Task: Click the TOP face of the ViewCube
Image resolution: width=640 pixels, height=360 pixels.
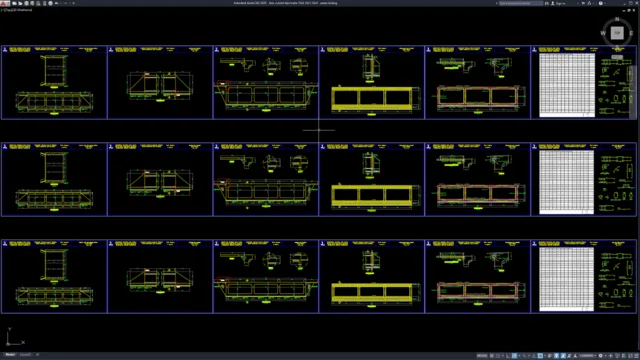Action: 617,33
